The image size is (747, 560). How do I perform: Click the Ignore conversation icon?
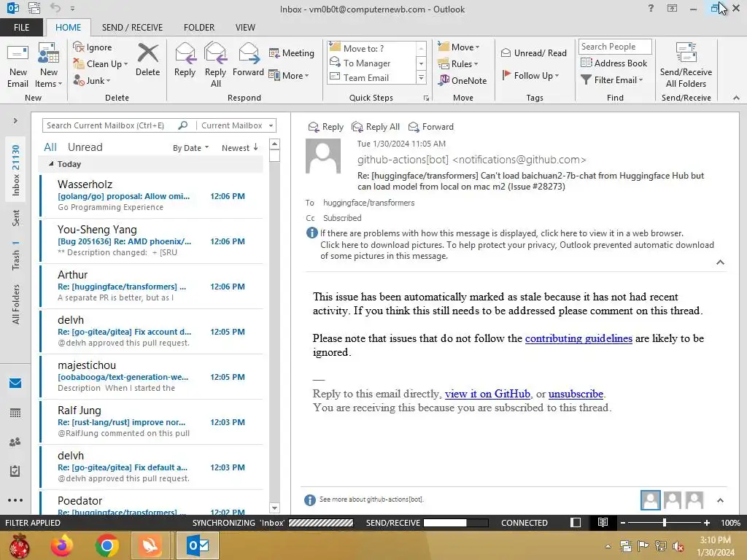(x=93, y=47)
